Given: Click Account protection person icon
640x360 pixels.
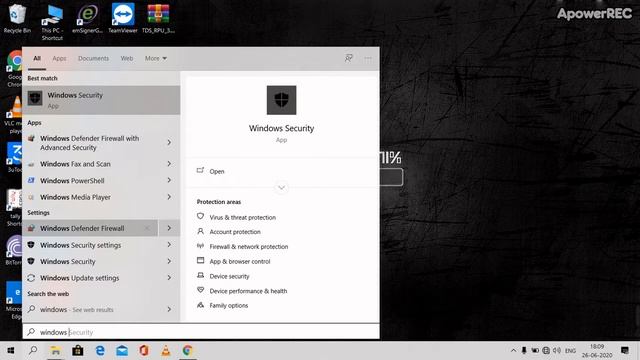Looking at the screenshot, I should pyautogui.click(x=200, y=231).
